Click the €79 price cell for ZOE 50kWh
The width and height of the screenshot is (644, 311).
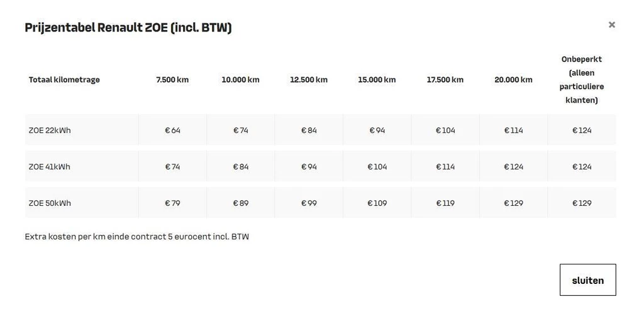point(172,203)
